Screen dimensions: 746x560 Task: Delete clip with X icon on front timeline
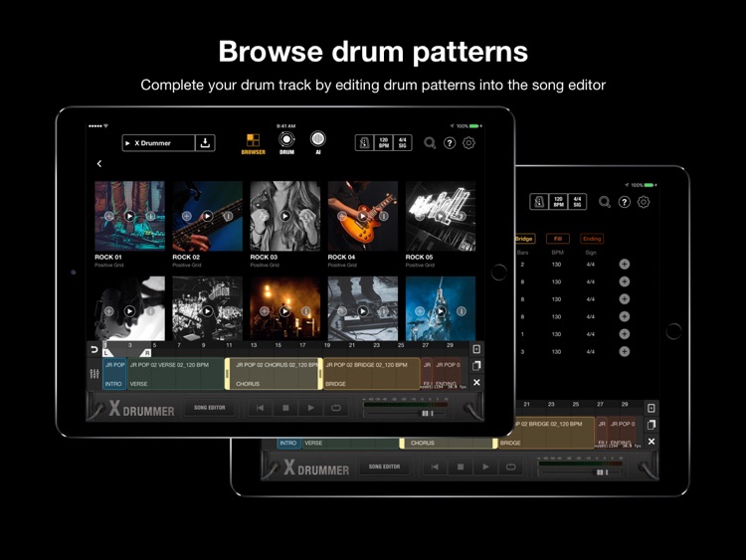point(476,382)
